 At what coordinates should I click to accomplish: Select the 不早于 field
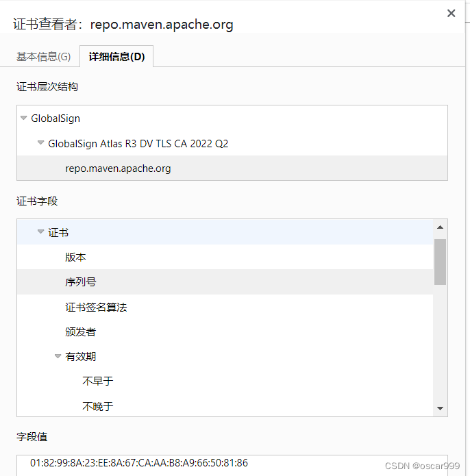[225, 381]
